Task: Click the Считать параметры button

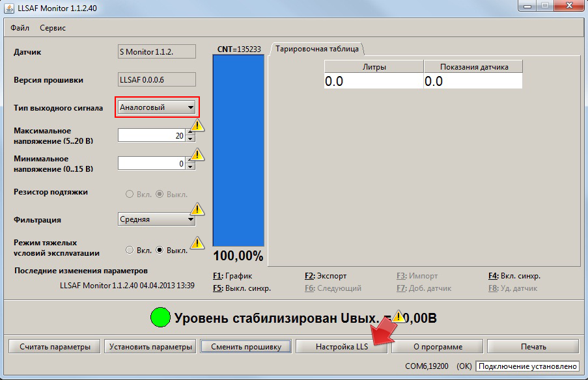Action: coord(54,346)
